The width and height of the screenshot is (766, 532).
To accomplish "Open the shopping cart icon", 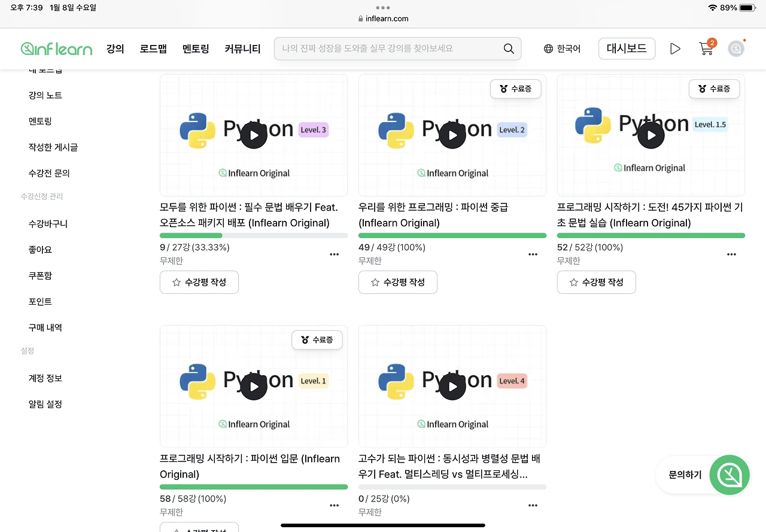I will (x=707, y=48).
